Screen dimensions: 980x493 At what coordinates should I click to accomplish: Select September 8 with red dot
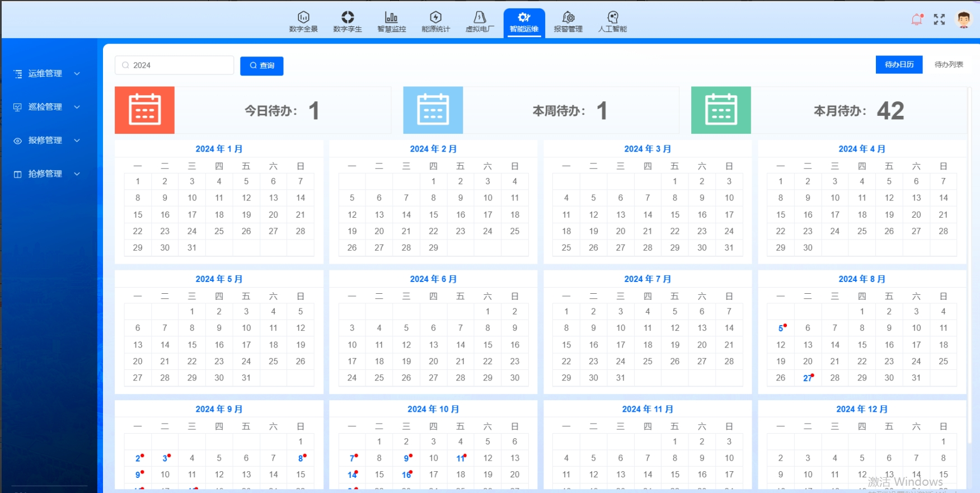click(301, 458)
